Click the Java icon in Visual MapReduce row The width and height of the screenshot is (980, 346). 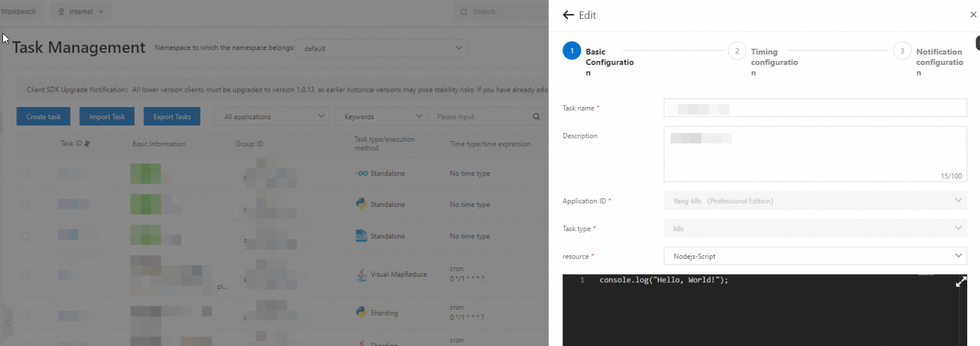[362, 274]
